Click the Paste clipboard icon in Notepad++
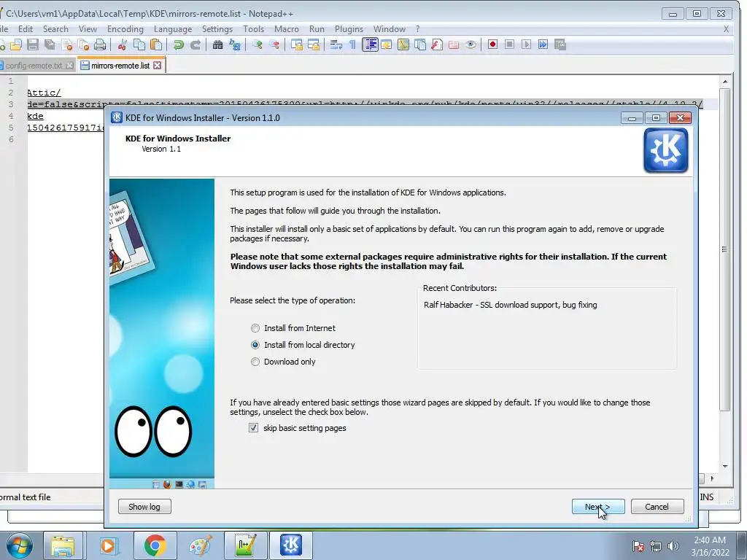Viewport: 747px width, 560px height. [x=156, y=44]
